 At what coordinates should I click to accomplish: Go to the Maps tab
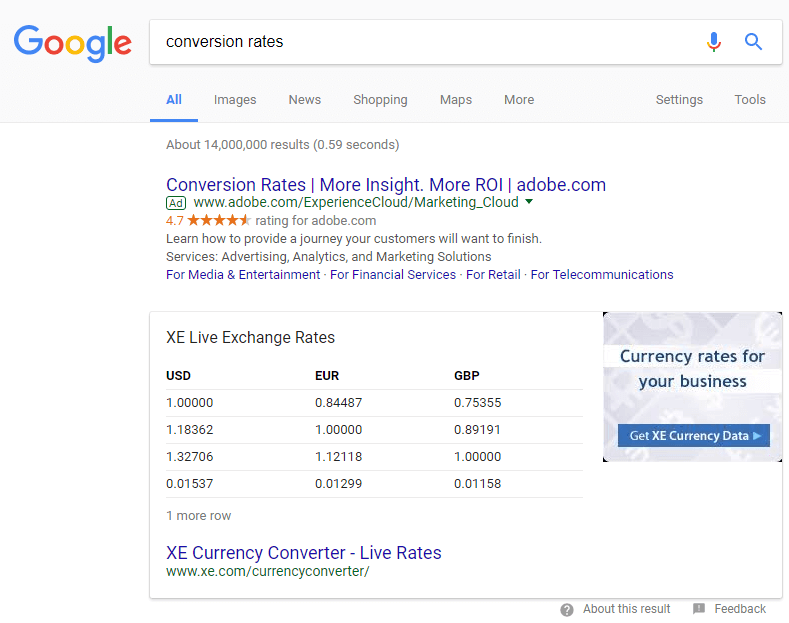pyautogui.click(x=456, y=100)
